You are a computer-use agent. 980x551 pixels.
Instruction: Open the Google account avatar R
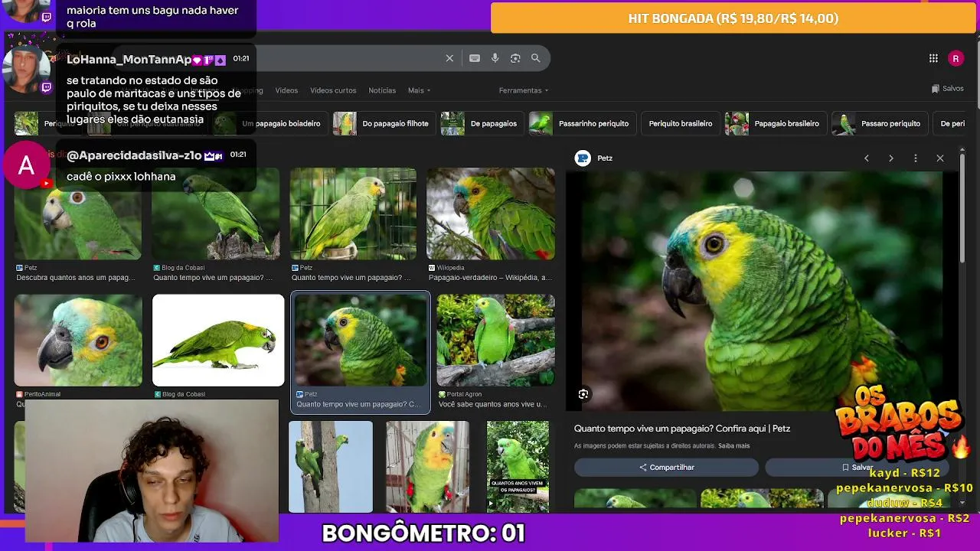955,59
